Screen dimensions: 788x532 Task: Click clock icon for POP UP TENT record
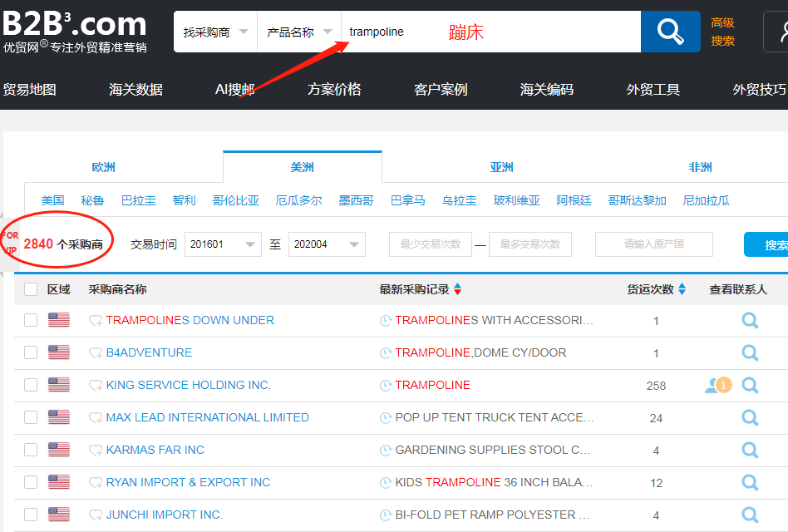[386, 418]
